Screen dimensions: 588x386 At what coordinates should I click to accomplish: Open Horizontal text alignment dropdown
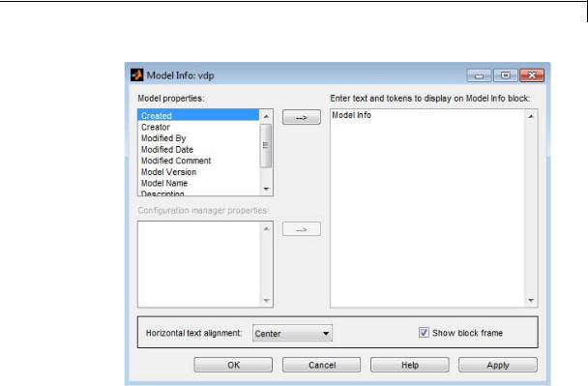point(292,333)
